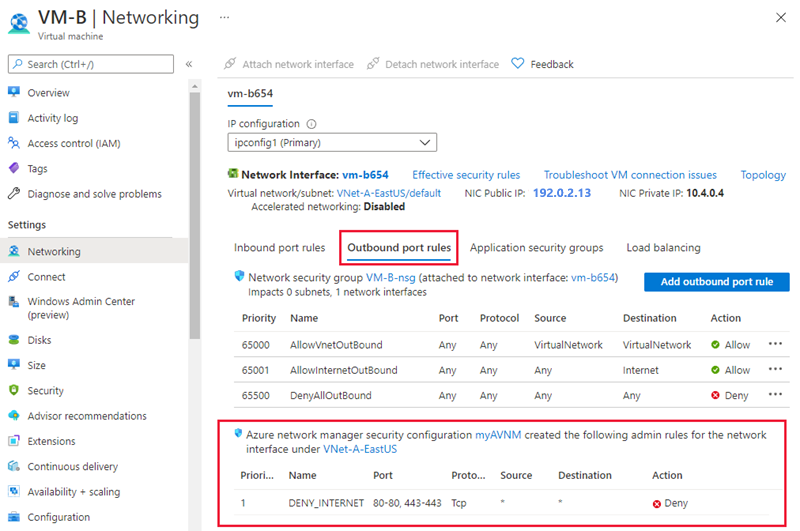Click the sidebar vertical scrollbar thumb
This screenshot has width=800, height=531.
tap(194, 215)
